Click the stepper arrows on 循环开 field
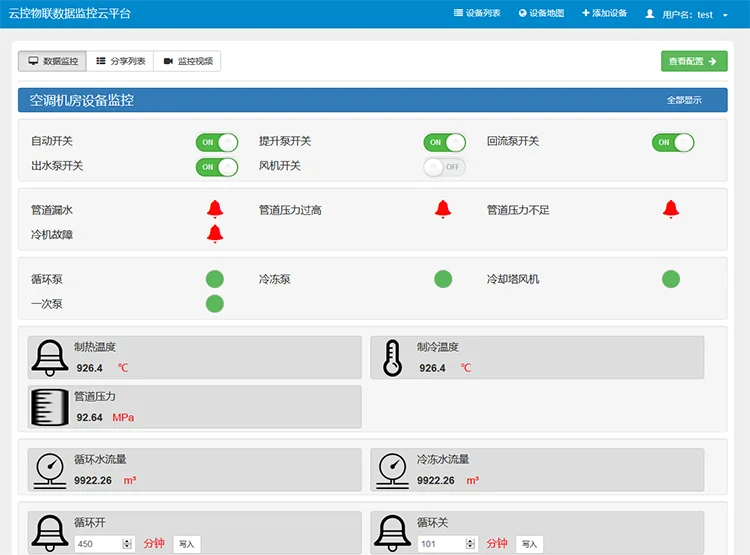Viewport: 750px width, 555px height. point(127,544)
